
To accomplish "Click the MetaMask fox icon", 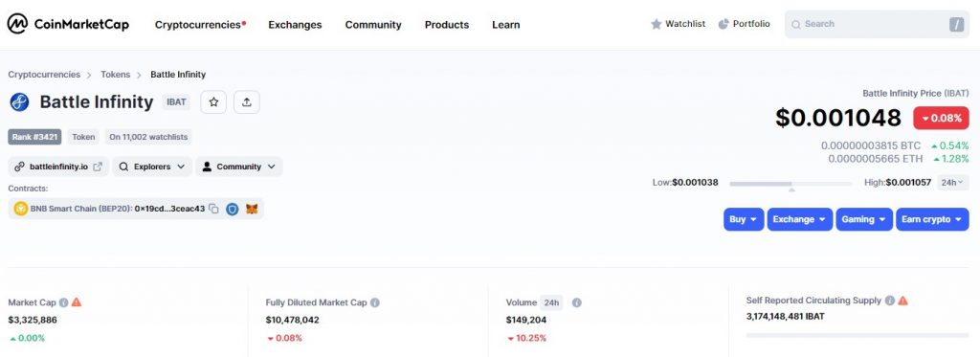I will [x=252, y=209].
